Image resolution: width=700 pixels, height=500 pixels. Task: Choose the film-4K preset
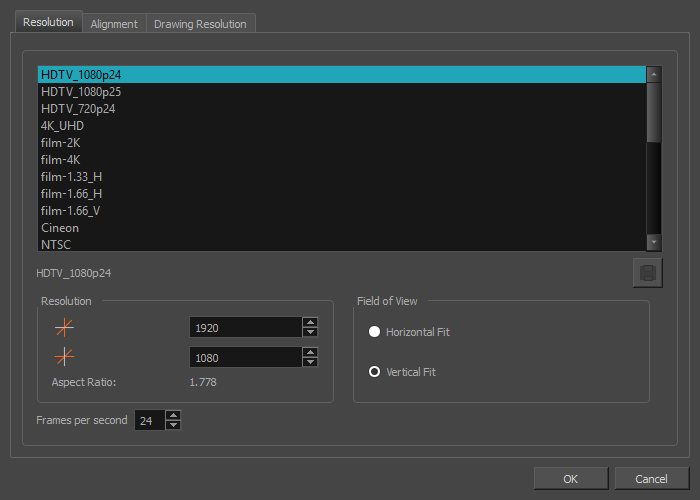[x=342, y=159]
